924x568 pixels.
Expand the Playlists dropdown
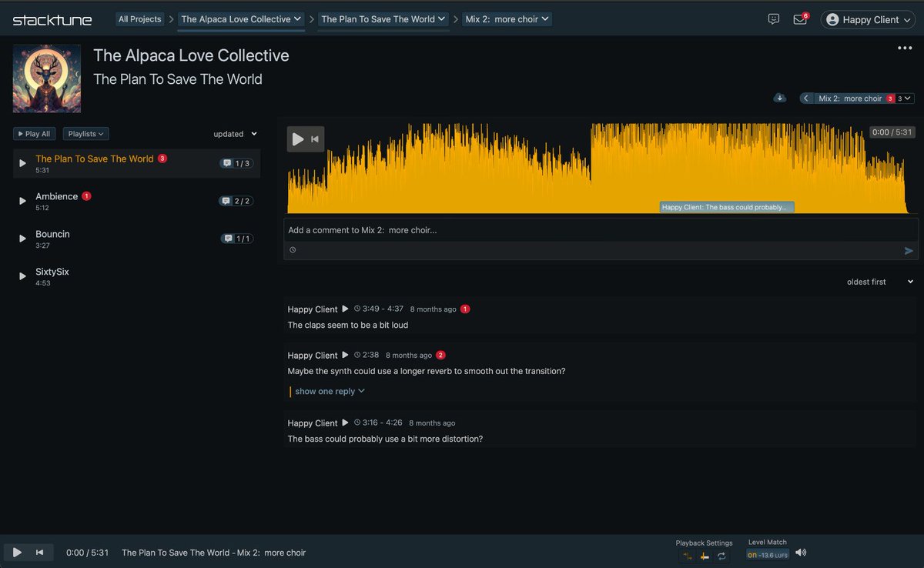(x=85, y=133)
